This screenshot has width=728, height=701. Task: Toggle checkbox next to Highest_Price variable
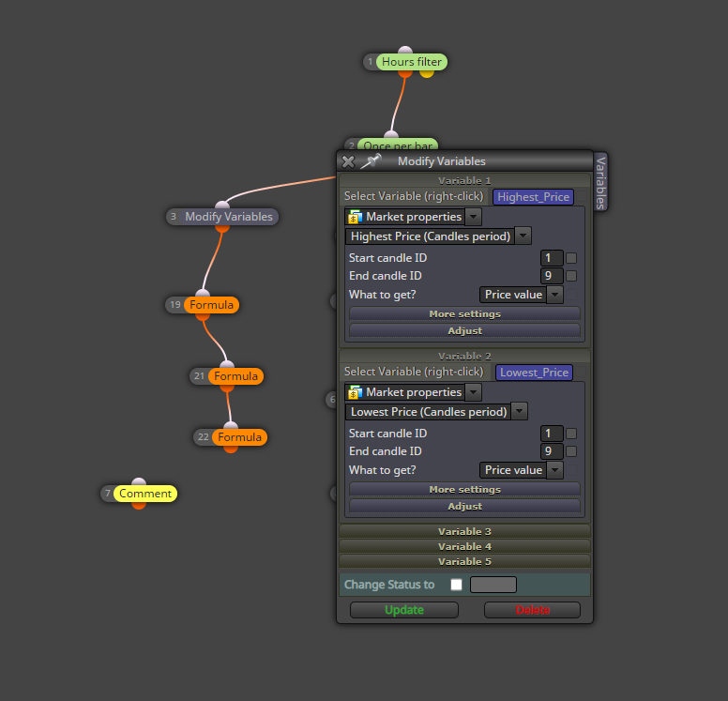pos(582,197)
